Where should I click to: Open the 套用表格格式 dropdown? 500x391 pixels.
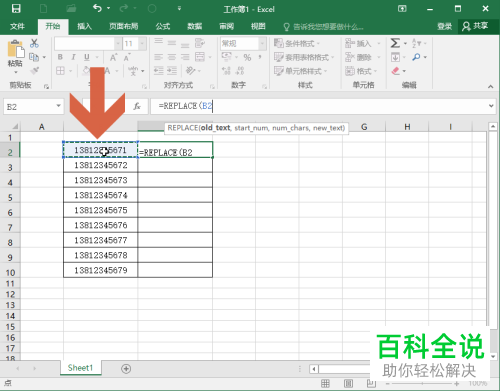coord(304,57)
